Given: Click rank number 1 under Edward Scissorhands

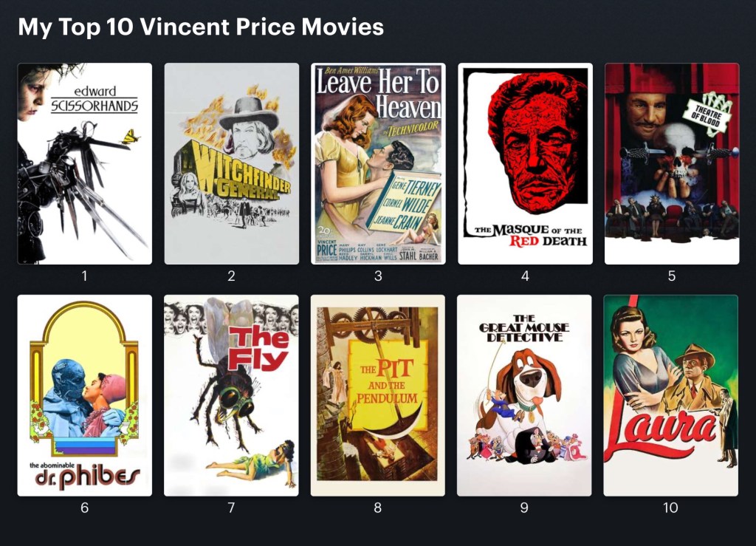Looking at the screenshot, I should pos(85,276).
